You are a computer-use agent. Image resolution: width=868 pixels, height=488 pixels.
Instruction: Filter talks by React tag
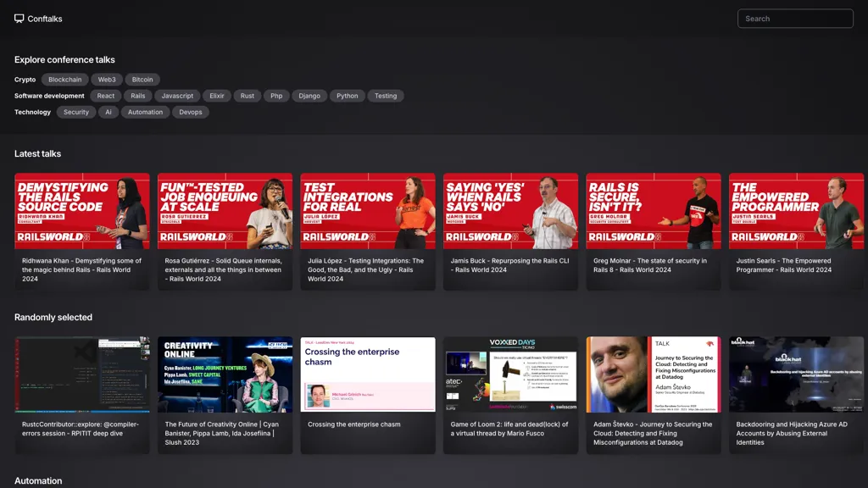point(106,96)
